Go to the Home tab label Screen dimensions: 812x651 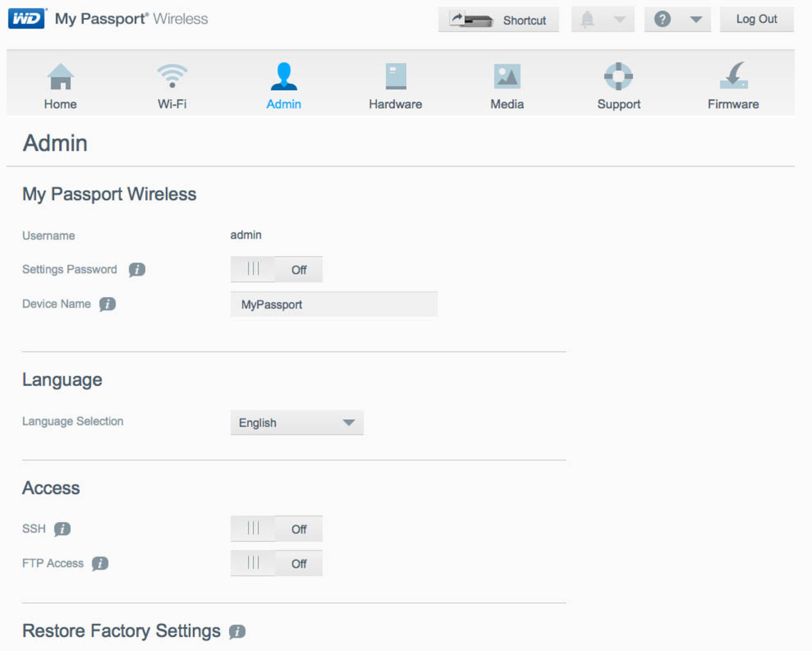(60, 104)
